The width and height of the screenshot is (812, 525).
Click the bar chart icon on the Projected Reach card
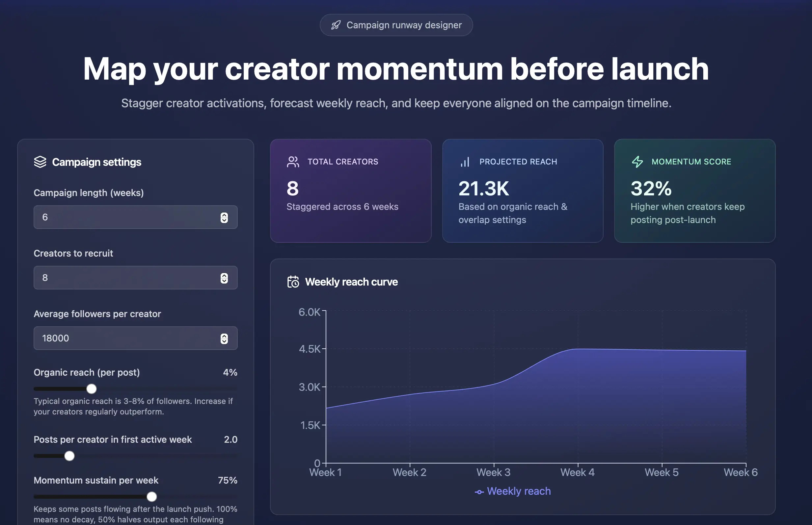(x=465, y=162)
